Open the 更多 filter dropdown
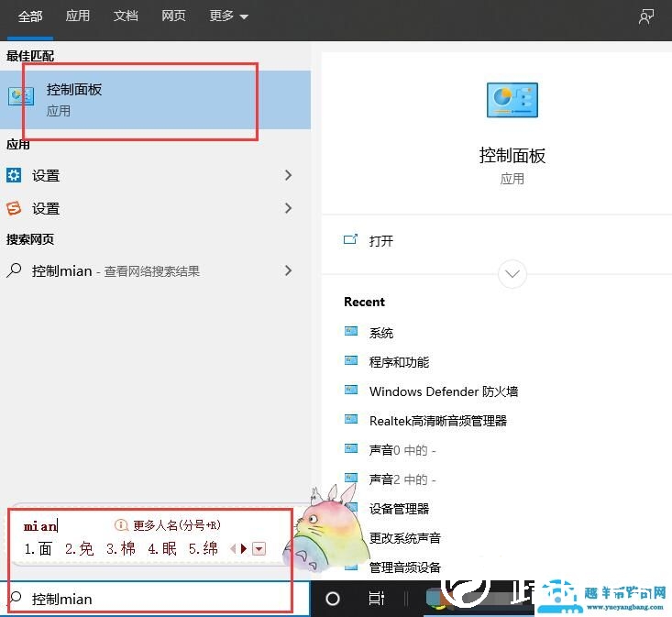The height and width of the screenshot is (617, 672). tap(228, 17)
